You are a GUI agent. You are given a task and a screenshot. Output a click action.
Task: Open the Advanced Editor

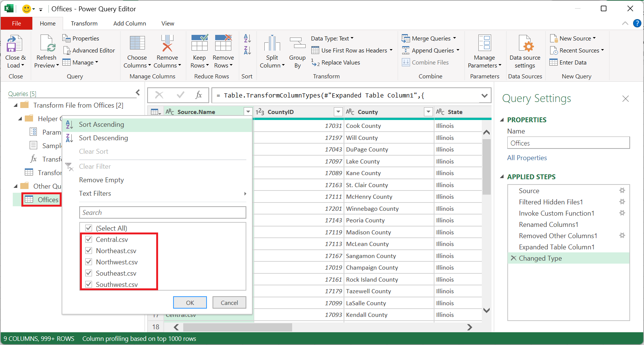(89, 50)
